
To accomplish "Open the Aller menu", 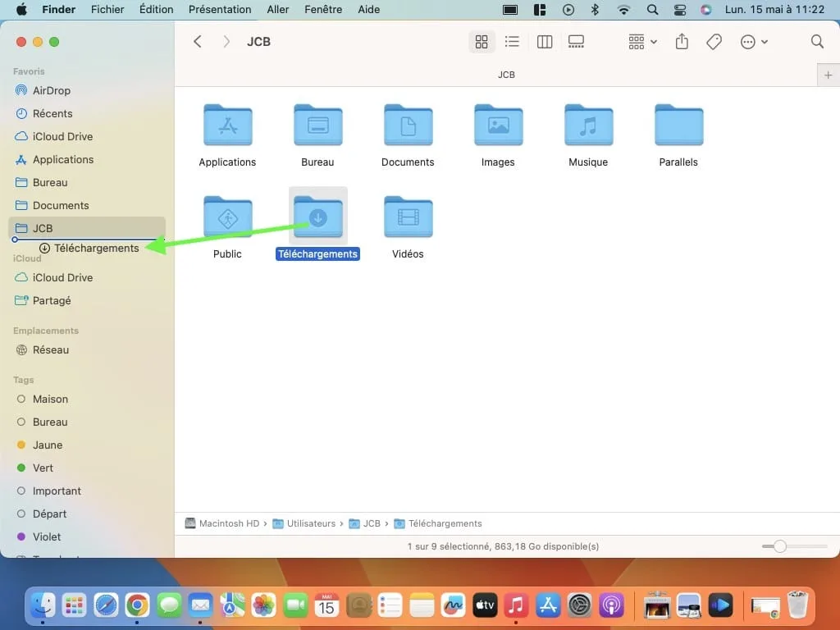I will pos(277,9).
